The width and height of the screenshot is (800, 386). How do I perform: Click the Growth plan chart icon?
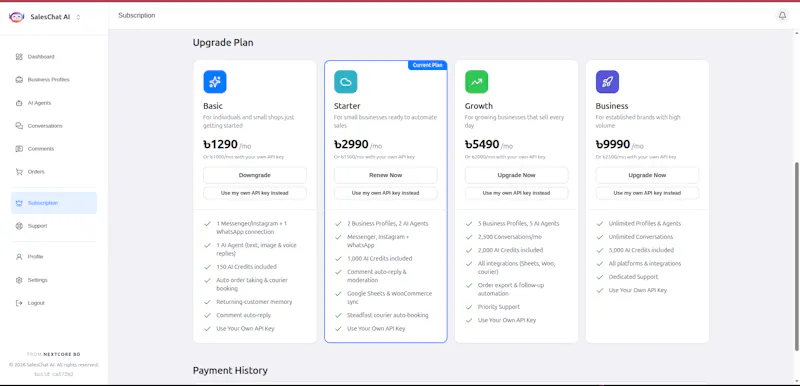coord(477,82)
